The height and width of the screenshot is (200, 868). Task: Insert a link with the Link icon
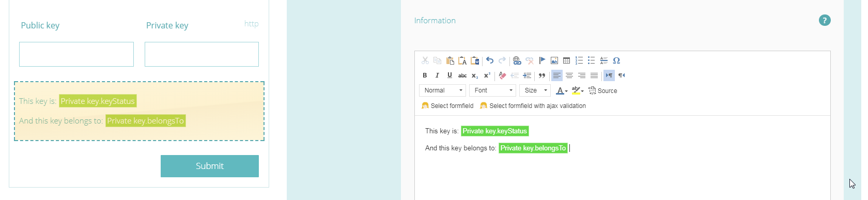coord(517,60)
